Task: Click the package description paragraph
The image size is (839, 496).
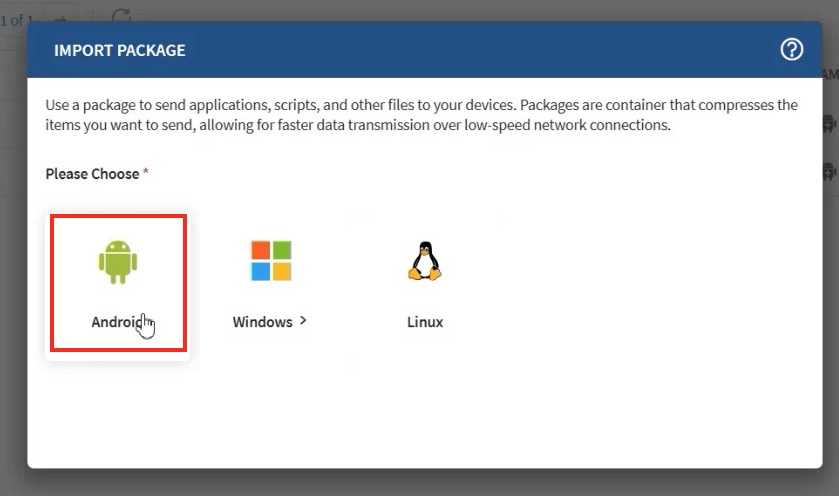Action: click(x=420, y=115)
